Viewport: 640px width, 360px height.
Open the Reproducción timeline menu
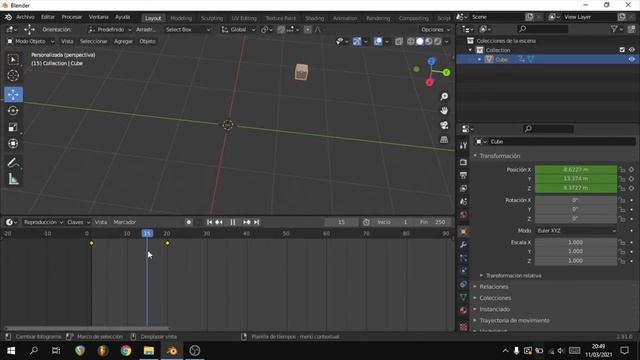(43, 222)
